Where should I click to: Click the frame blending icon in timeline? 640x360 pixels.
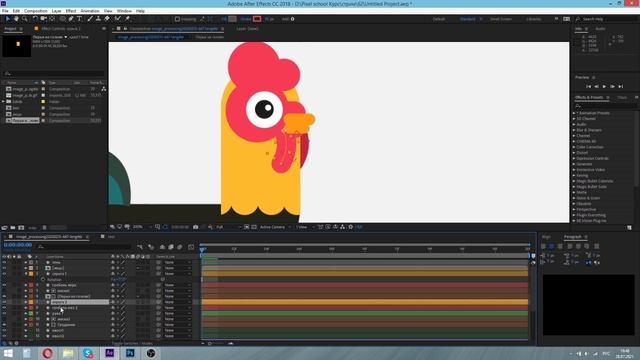point(171,247)
